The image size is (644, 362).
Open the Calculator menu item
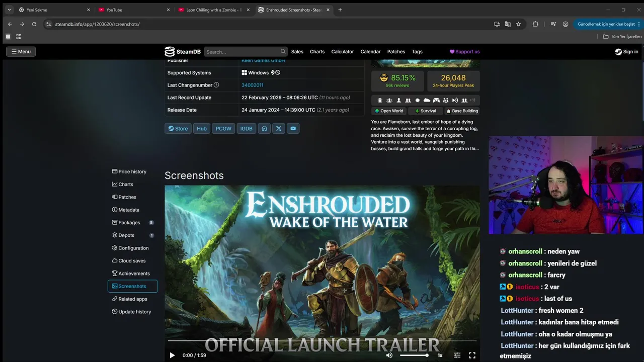point(343,51)
